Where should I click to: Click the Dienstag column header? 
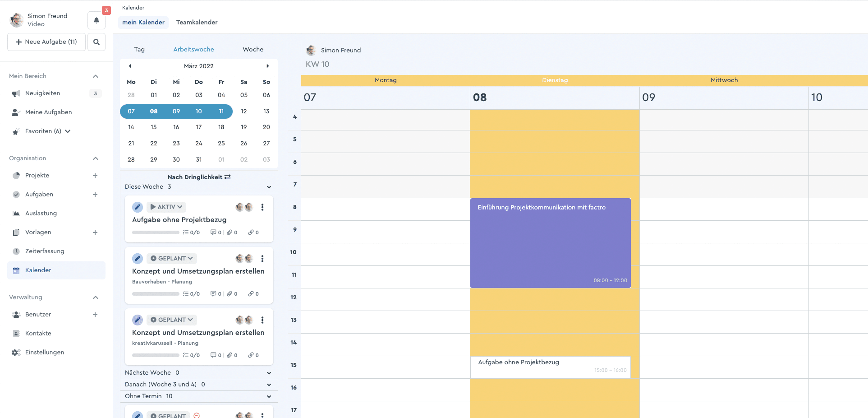coord(555,80)
